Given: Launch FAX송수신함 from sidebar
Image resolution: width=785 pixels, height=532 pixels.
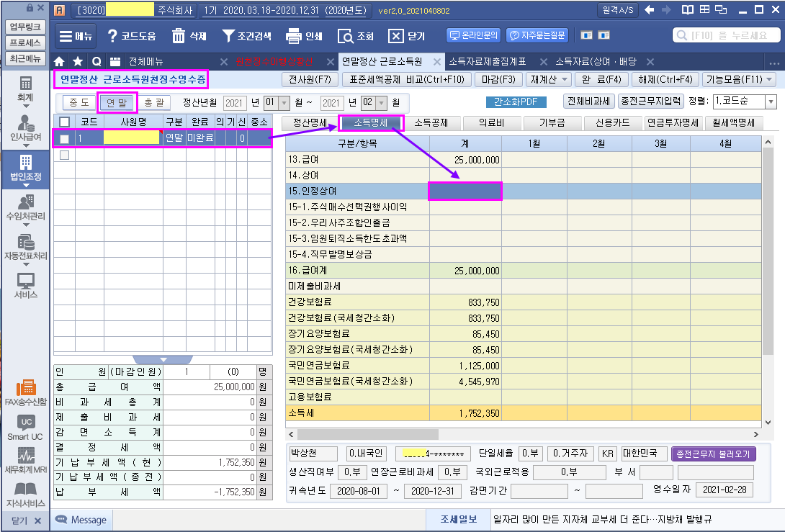Looking at the screenshot, I should click(x=25, y=392).
